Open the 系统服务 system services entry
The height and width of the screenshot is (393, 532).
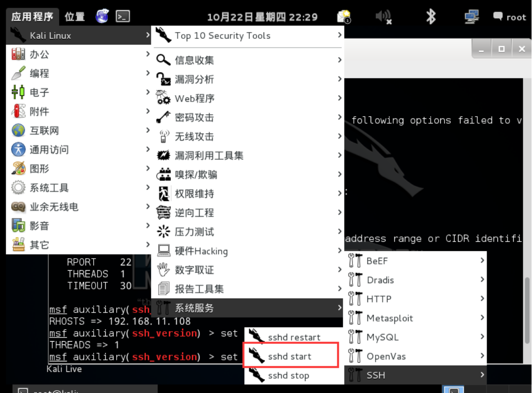pyautogui.click(x=248, y=308)
